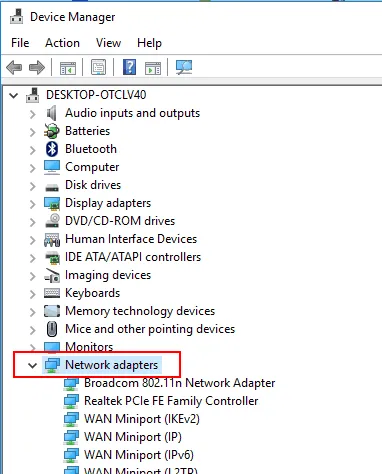Select the DESKTOP-OTCLV40 root label
This screenshot has height=474, width=382.
[x=96, y=95]
